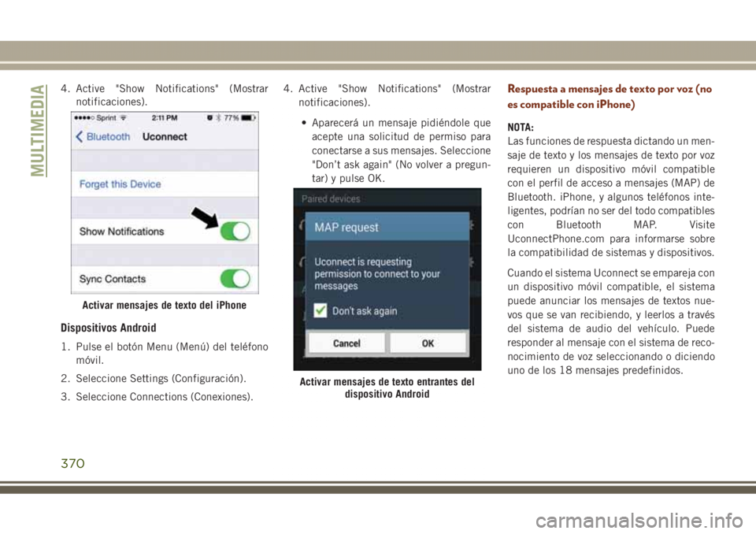Click caption Activar mensajes de texto entrantes Android
This screenshot has width=756, height=534.
[x=387, y=388]
